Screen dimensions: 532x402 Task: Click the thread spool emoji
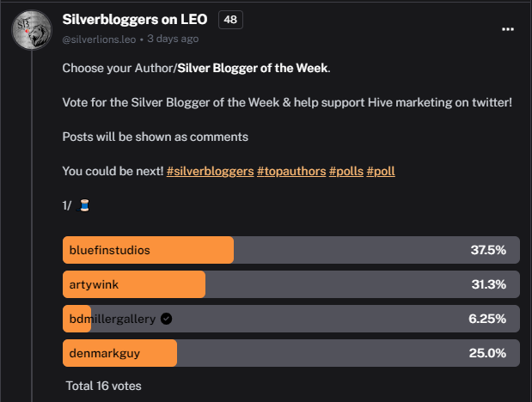pyautogui.click(x=83, y=205)
